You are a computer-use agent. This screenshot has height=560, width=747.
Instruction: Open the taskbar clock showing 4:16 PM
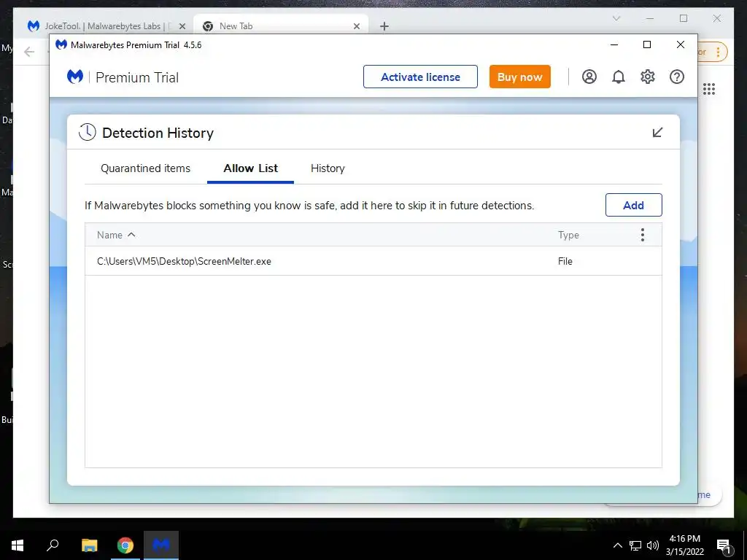[684, 545]
